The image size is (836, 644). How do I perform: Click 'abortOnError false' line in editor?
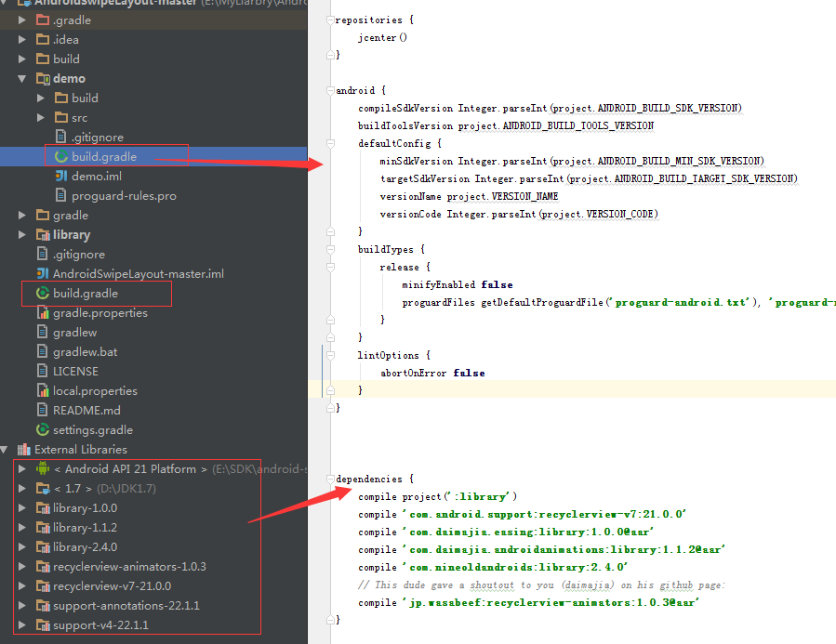pos(432,373)
